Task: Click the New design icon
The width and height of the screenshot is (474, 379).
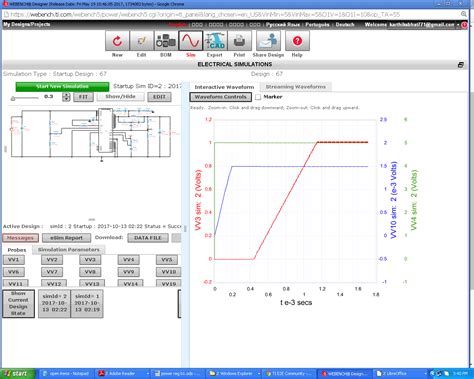Action: [117, 41]
